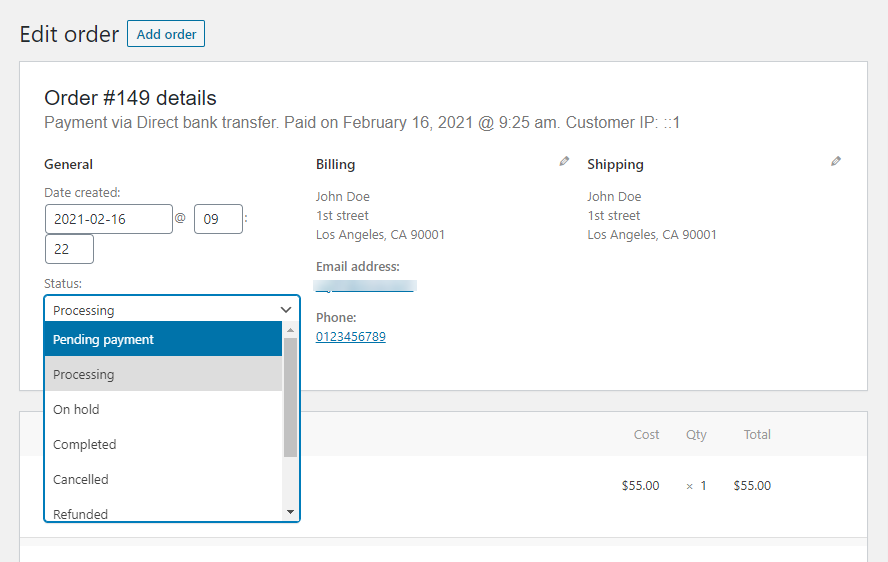This screenshot has width=888, height=562.
Task: Click the status list scroll down arrow
Action: (x=290, y=512)
